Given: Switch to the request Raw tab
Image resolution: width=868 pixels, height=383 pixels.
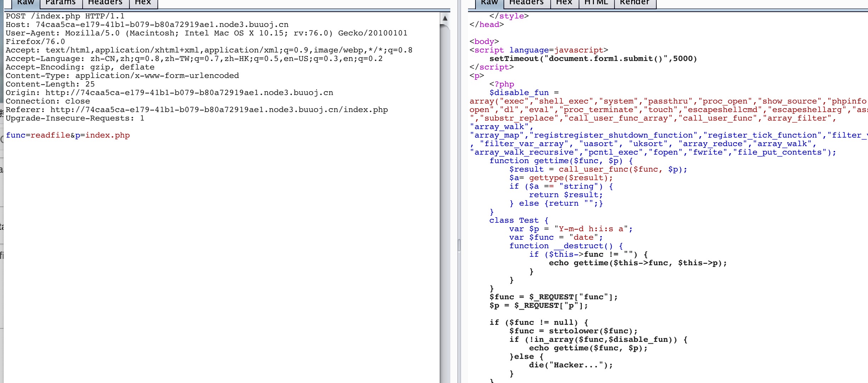Looking at the screenshot, I should (x=26, y=3).
